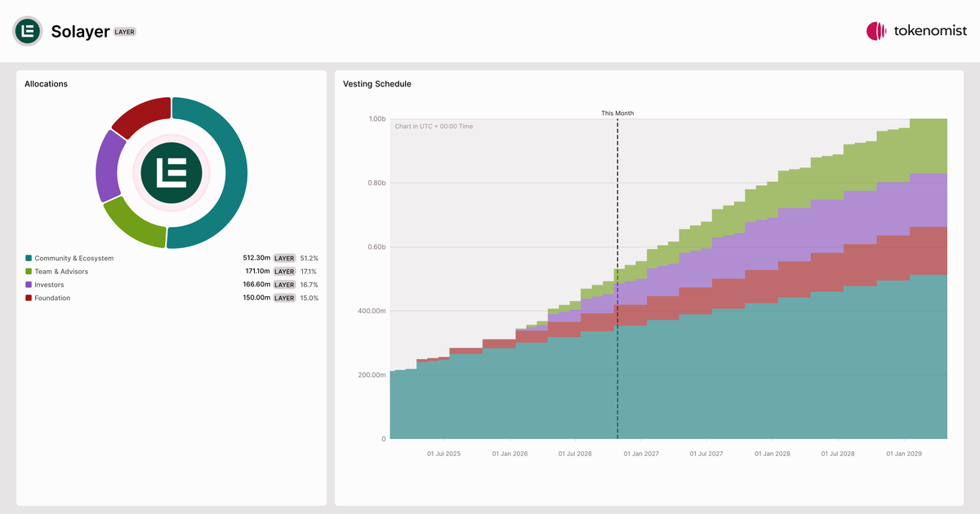Click the Chart in UTC + 00:00 Time note

point(434,126)
